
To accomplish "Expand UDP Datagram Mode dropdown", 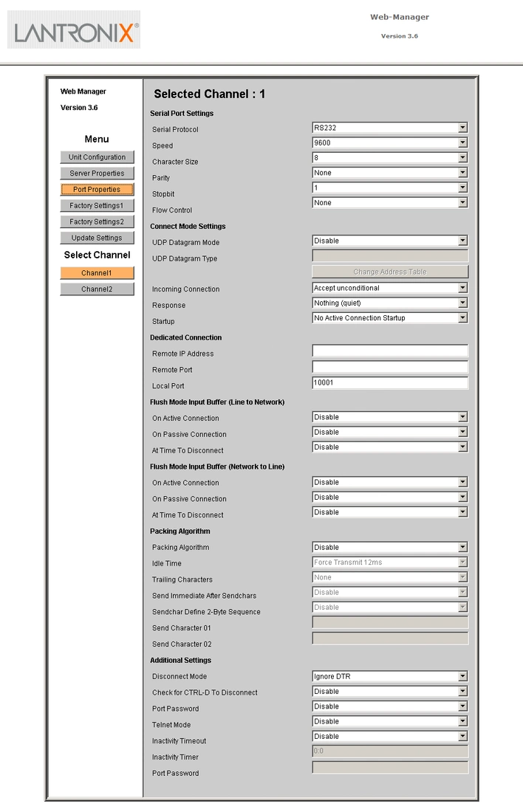I will [390, 241].
